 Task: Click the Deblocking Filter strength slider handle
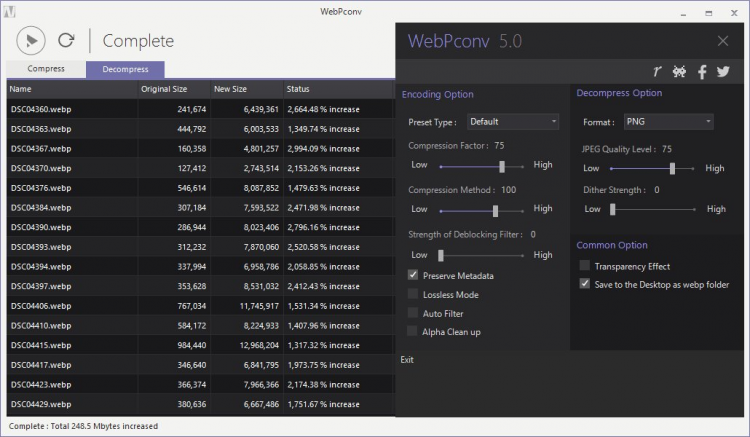coord(441,255)
